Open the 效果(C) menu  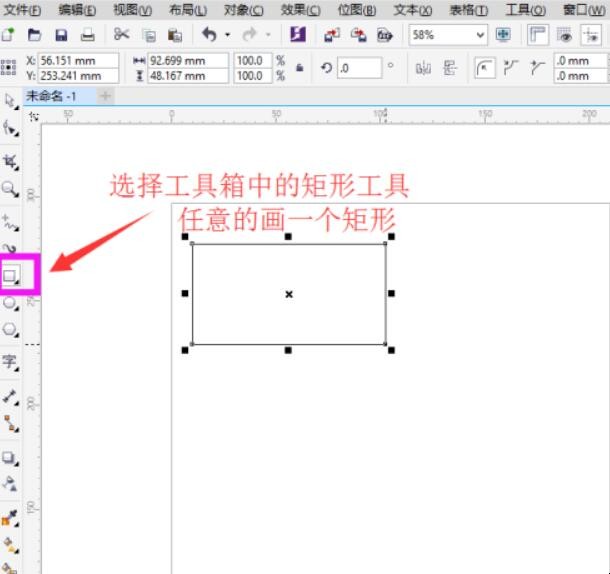coord(300,9)
